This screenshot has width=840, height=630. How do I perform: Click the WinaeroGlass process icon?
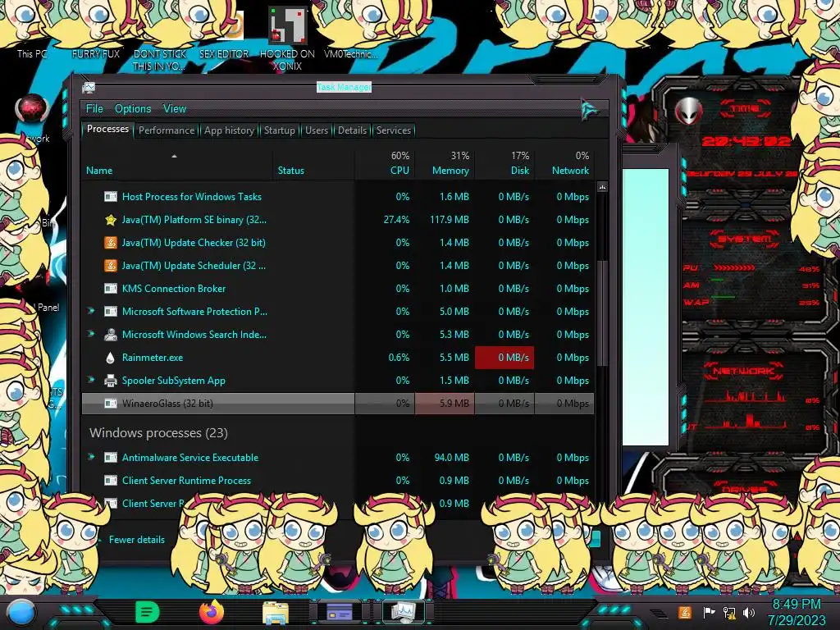[x=111, y=404]
